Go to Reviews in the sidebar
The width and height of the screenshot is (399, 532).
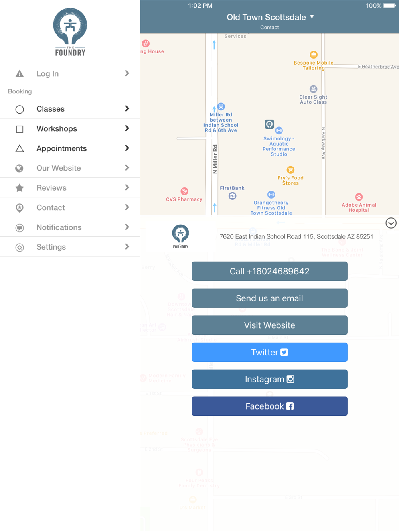click(70, 188)
